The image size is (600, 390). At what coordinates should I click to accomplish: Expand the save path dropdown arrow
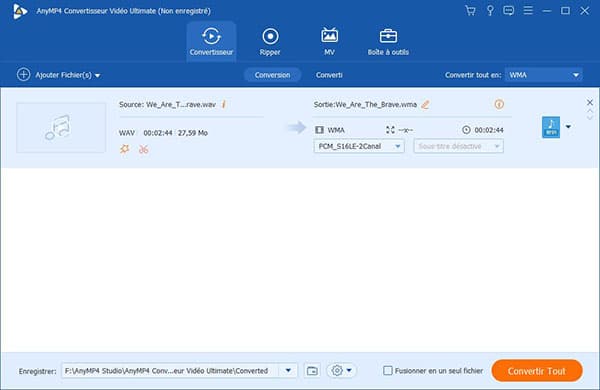tap(288, 370)
